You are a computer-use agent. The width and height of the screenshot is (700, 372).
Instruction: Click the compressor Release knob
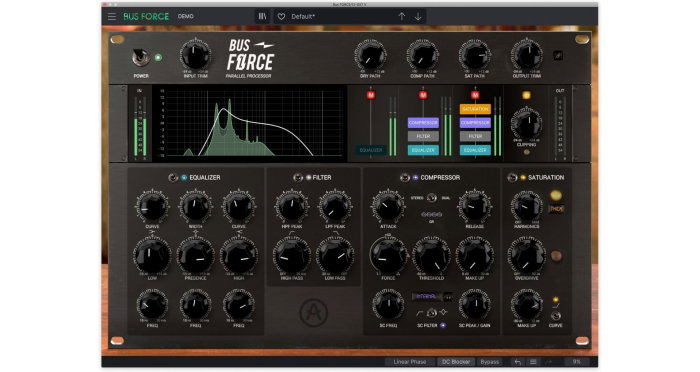coord(475,206)
